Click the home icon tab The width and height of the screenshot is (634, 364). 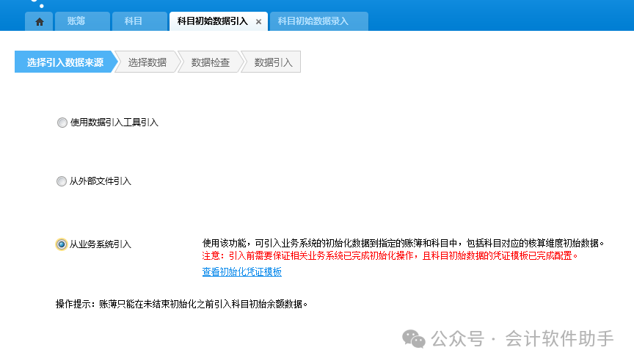click(39, 21)
